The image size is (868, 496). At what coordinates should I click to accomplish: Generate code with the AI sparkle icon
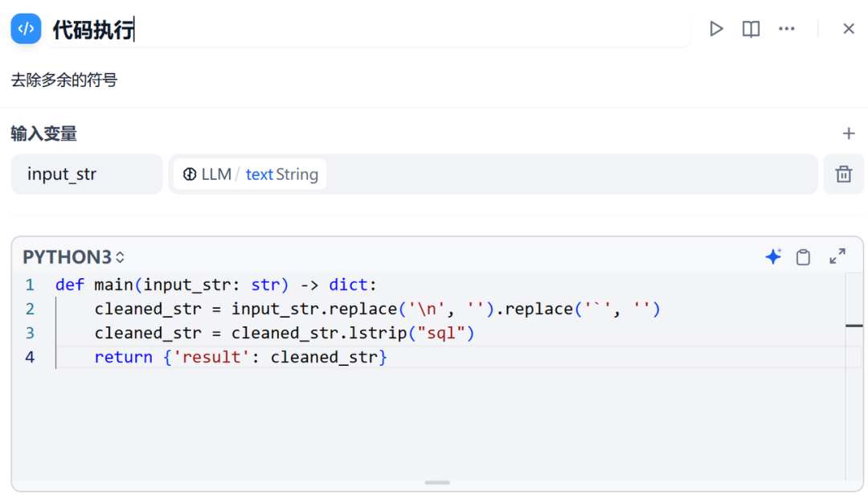point(773,256)
